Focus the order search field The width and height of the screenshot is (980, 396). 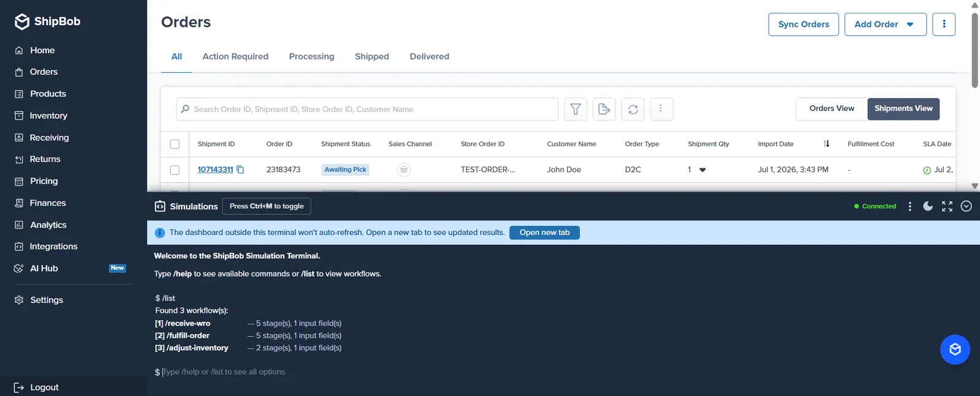[x=367, y=109]
